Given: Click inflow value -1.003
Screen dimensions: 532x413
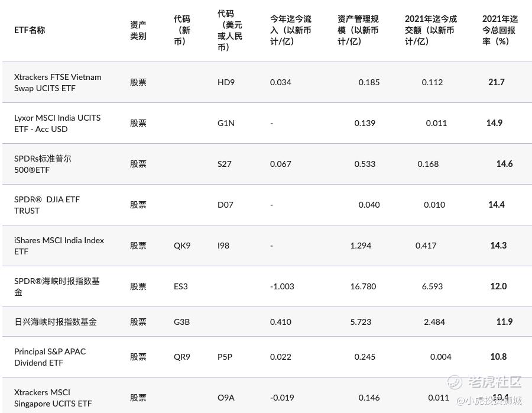Looking at the screenshot, I should [x=282, y=286].
